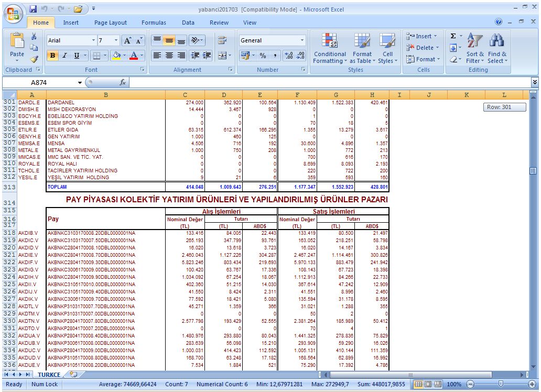Toggle Top Align for cell content
This screenshot has height=392, width=541.
[x=157, y=40]
